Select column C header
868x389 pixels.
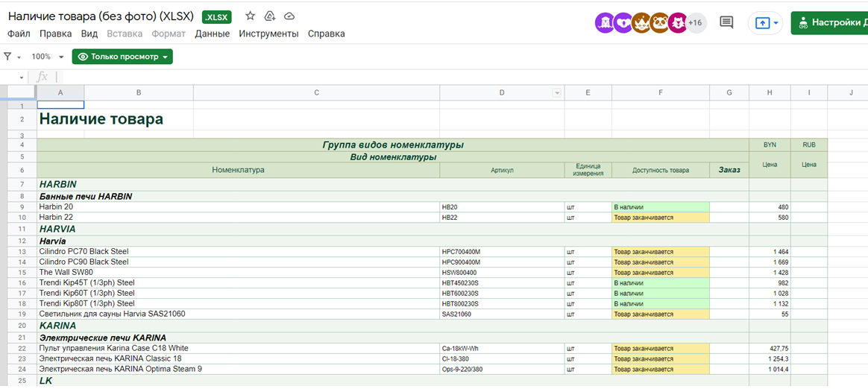(x=317, y=93)
